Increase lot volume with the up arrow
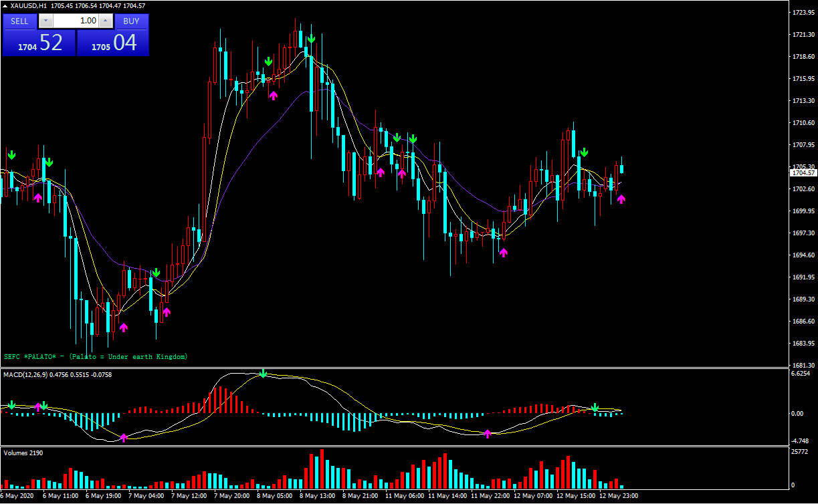Image resolution: width=818 pixels, height=504 pixels. [105, 21]
